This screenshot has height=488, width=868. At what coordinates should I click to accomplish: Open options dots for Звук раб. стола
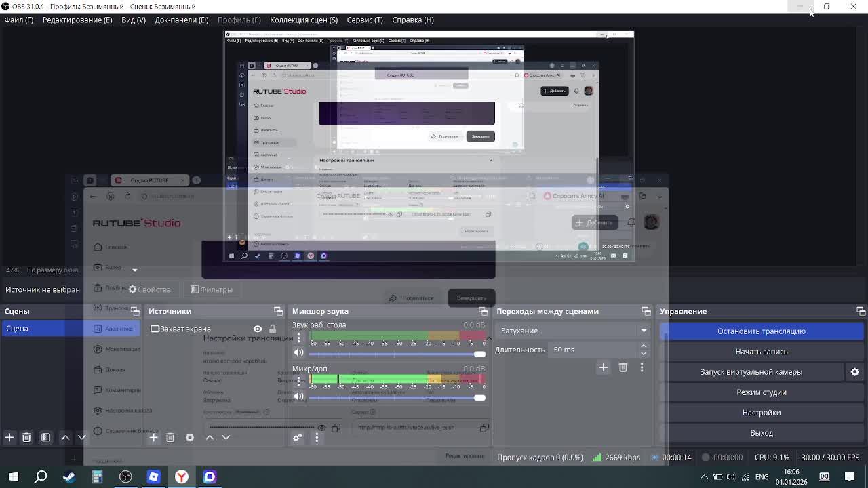coord(298,338)
